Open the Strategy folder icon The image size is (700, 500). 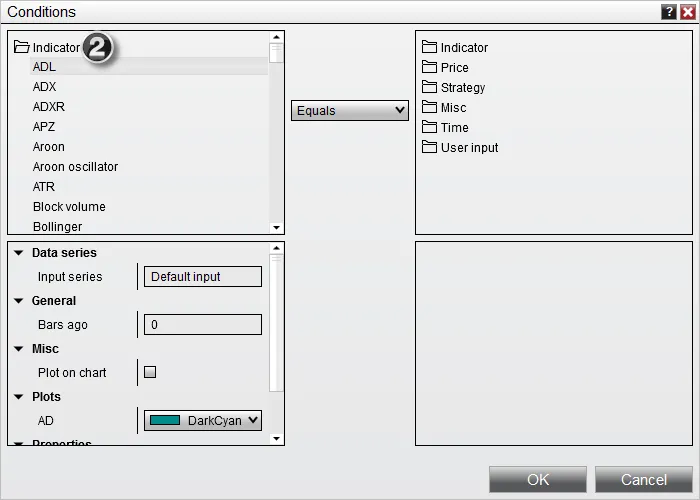[429, 87]
